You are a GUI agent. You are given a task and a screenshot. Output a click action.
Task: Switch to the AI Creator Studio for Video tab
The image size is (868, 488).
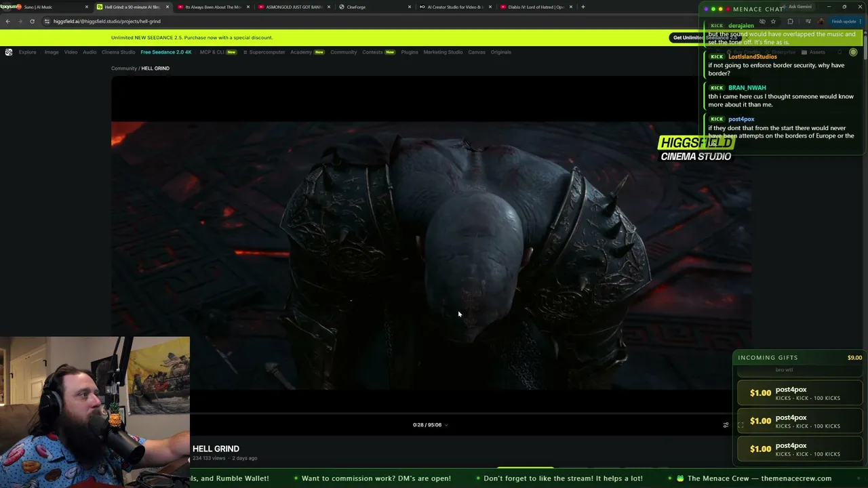pyautogui.click(x=454, y=7)
